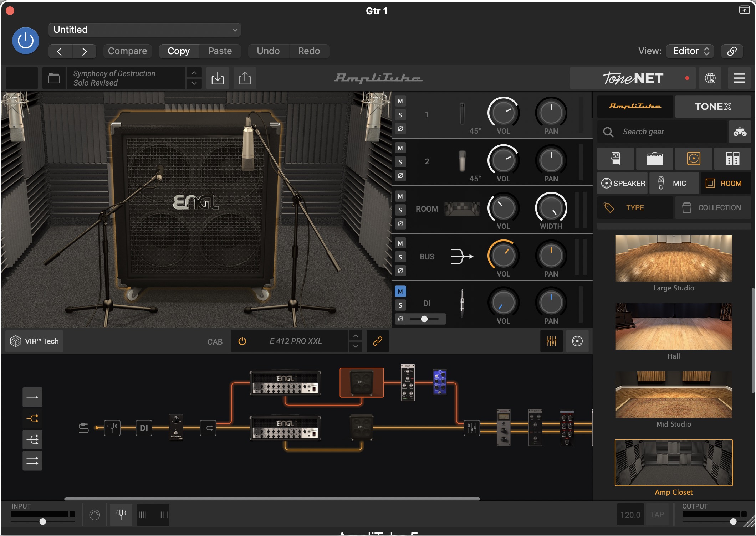Step to next cabinet model arrow
Viewport: 756px width, 536px height.
[356, 346]
